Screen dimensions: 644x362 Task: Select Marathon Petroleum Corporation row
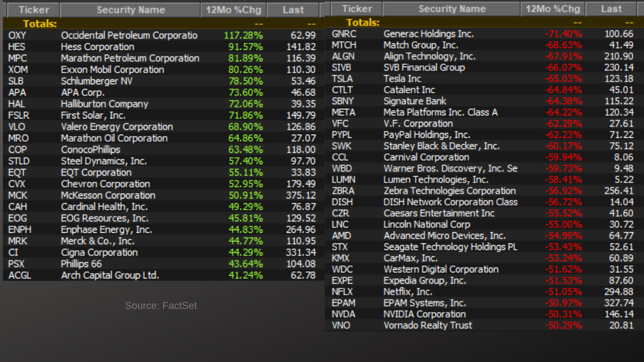pos(164,58)
